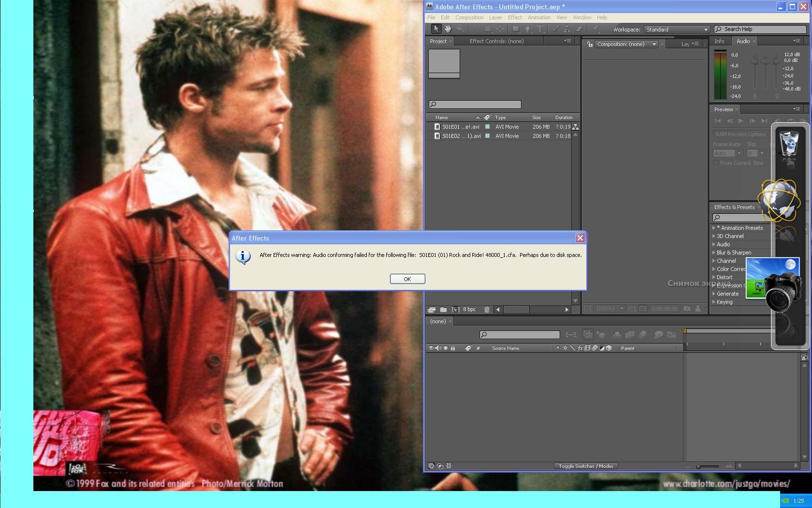Create a new folder in Project panel
This screenshot has height=508, width=812.
(443, 310)
